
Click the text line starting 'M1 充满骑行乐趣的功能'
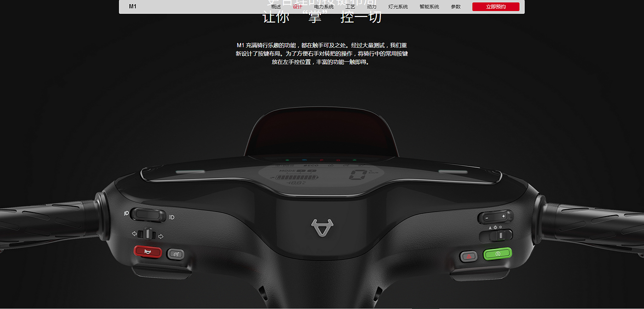pyautogui.click(x=322, y=46)
